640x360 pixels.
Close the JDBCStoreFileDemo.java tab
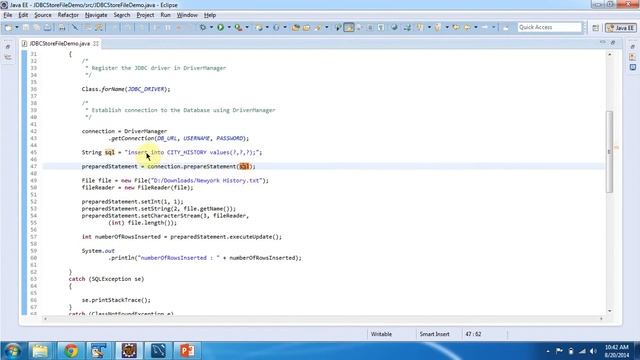point(96,43)
